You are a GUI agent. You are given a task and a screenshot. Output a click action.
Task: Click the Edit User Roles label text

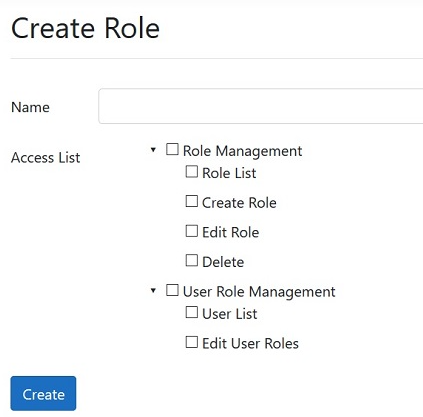tap(250, 343)
